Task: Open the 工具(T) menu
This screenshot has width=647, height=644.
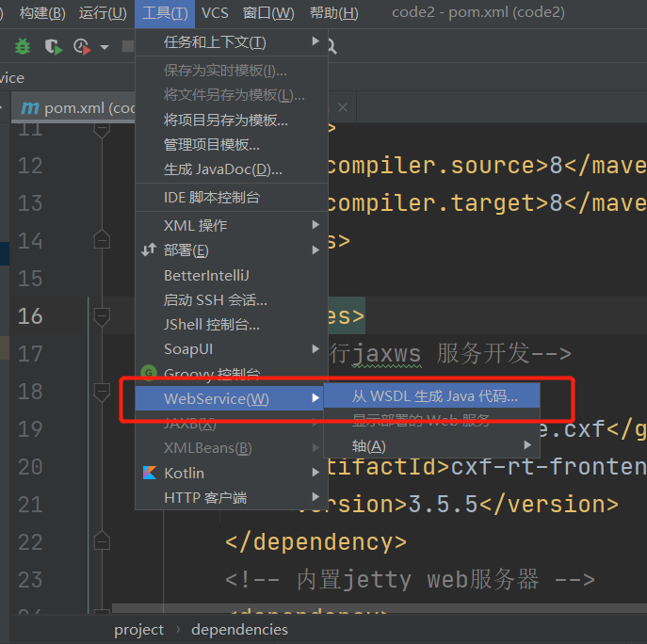Action: point(165,13)
